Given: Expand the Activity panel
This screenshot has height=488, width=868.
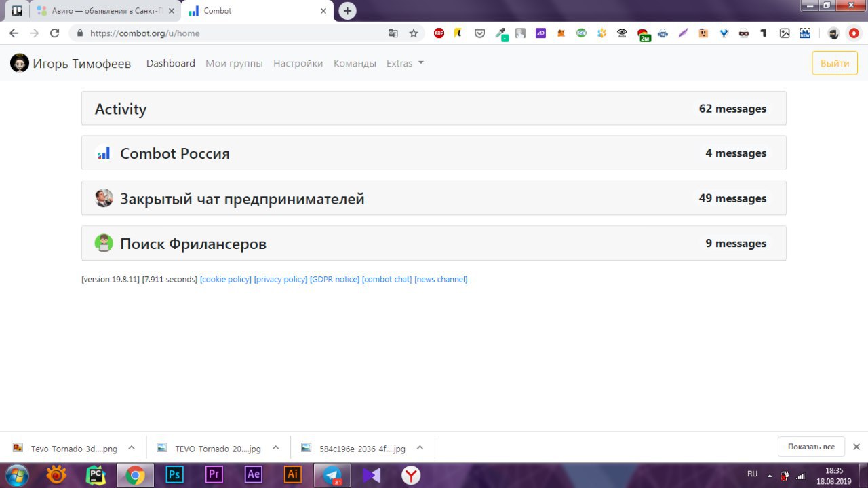Looking at the screenshot, I should [x=433, y=109].
